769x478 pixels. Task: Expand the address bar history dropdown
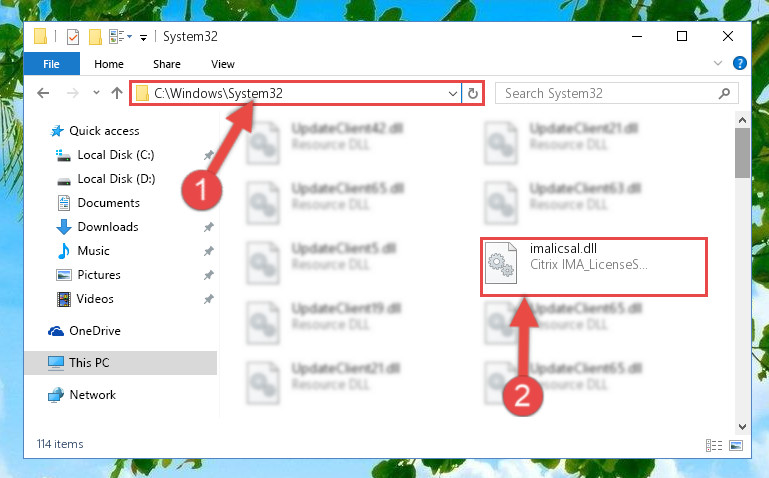click(x=453, y=93)
